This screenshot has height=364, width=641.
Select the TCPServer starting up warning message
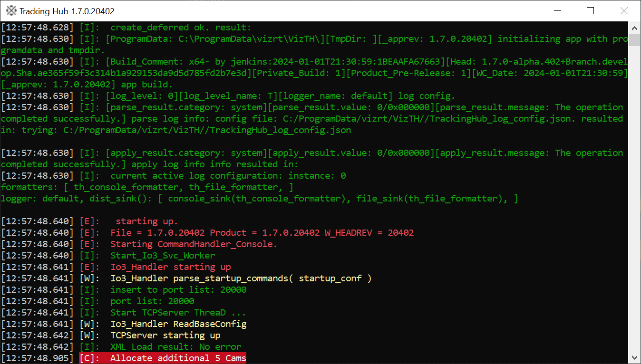tap(165, 335)
